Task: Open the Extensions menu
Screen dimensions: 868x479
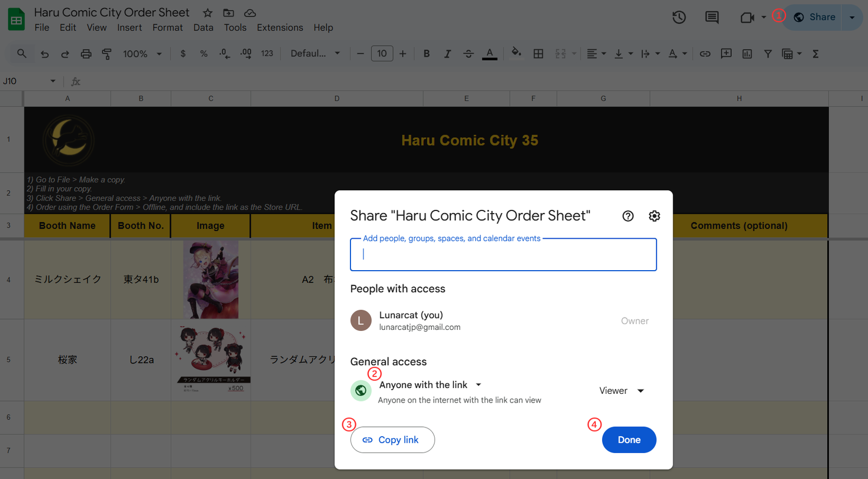Action: [x=280, y=28]
